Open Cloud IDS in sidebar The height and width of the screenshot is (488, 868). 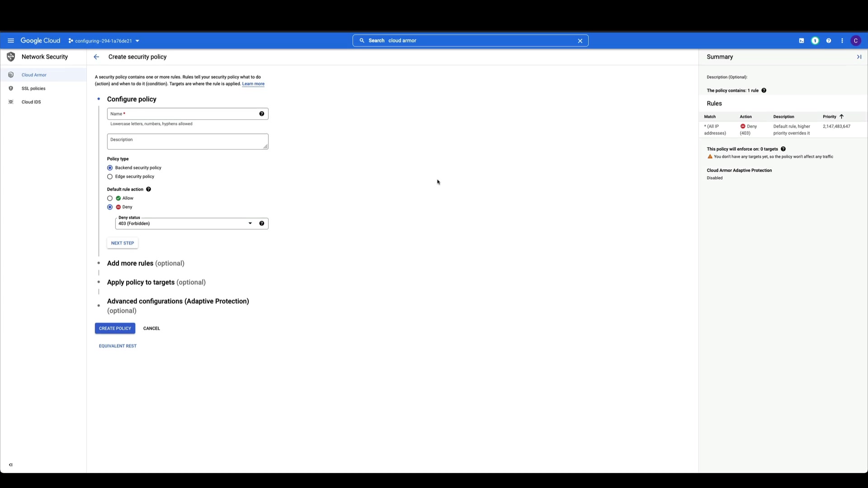tap(31, 102)
